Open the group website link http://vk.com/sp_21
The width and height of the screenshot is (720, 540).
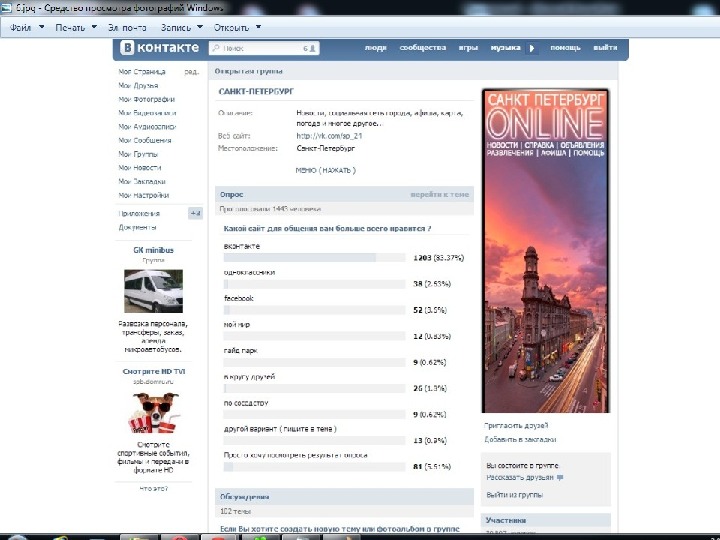(x=329, y=136)
